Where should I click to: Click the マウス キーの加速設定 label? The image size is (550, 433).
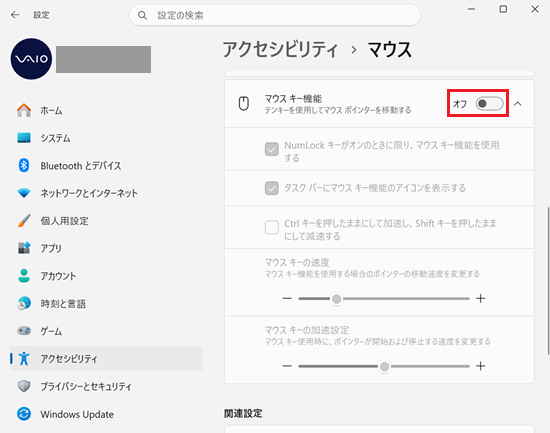point(307,330)
